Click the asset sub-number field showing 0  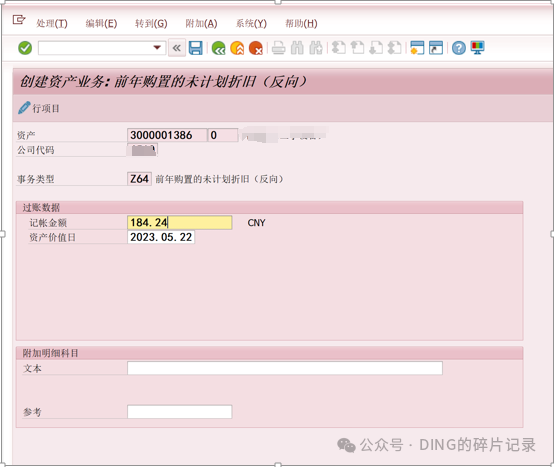pyautogui.click(x=223, y=135)
